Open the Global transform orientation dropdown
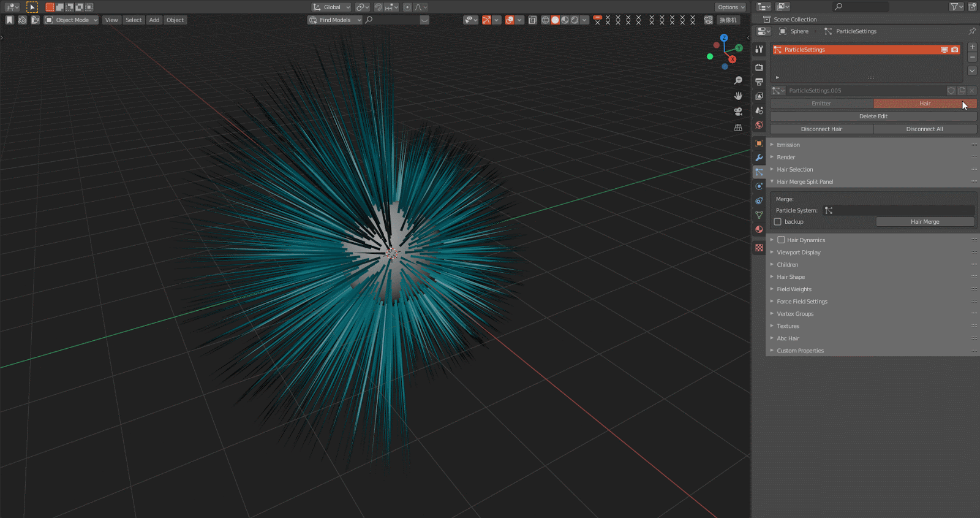The height and width of the screenshot is (518, 980). tap(331, 7)
